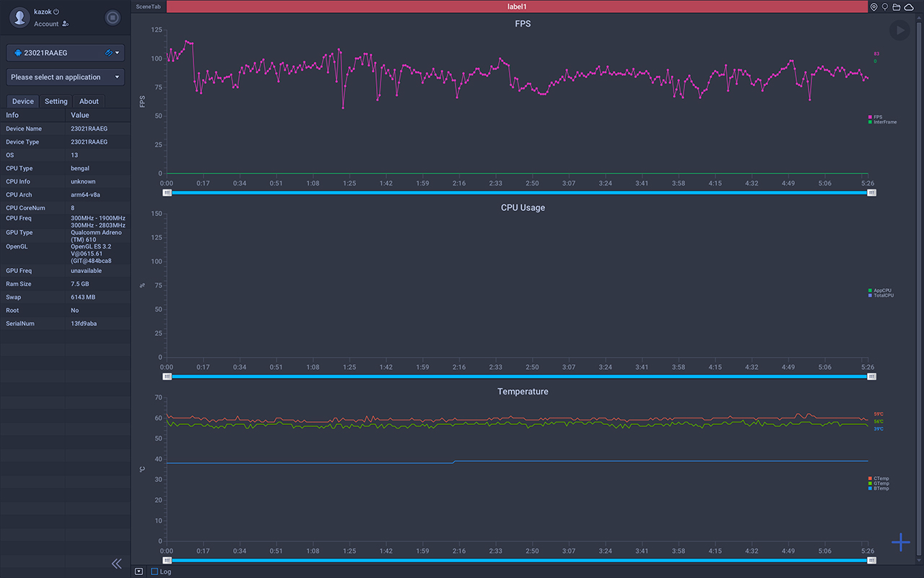Click the kazok username

click(43, 12)
